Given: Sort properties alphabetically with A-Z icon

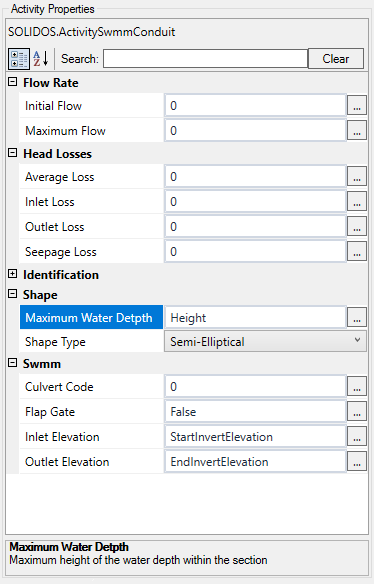Looking at the screenshot, I should [41, 59].
